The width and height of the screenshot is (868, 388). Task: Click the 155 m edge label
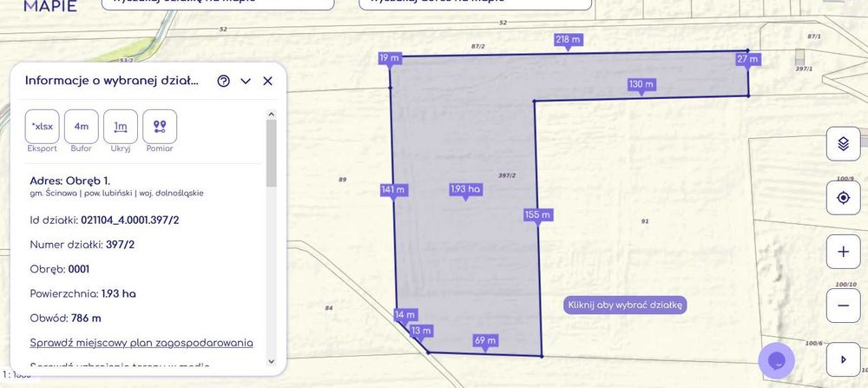537,214
